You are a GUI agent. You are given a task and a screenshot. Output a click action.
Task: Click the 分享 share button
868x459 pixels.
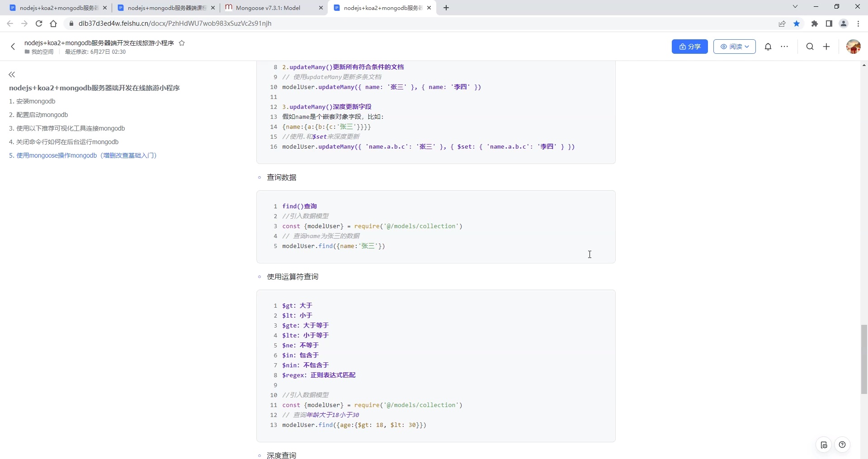[689, 47]
